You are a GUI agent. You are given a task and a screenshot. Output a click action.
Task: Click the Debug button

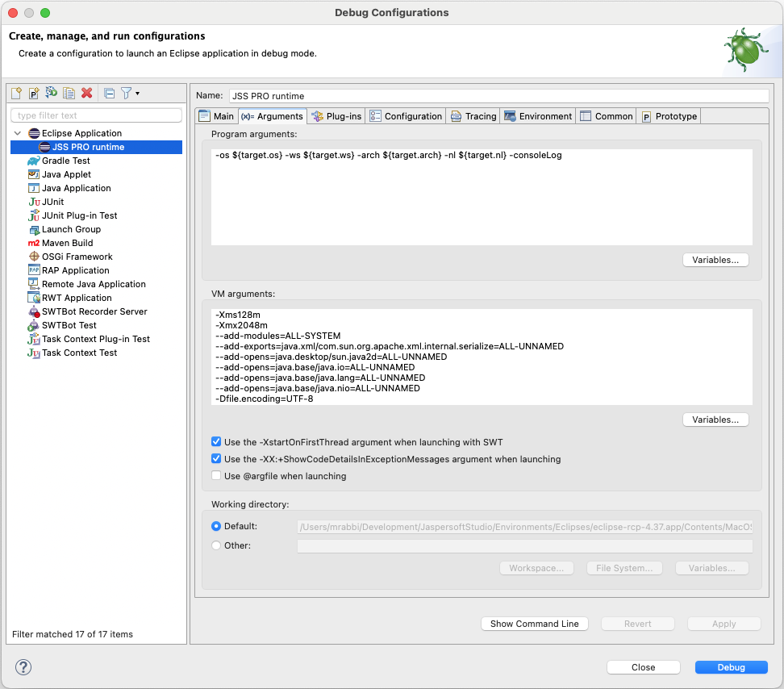click(731, 667)
